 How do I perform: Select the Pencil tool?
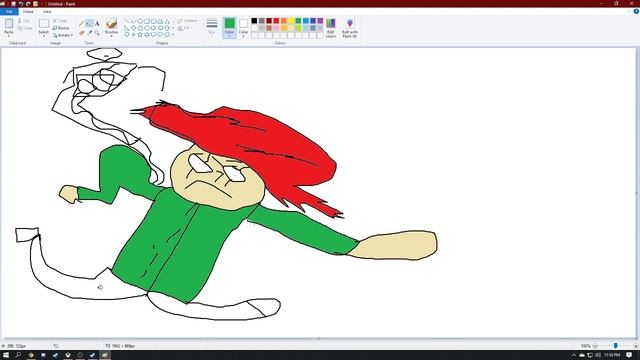[81, 24]
